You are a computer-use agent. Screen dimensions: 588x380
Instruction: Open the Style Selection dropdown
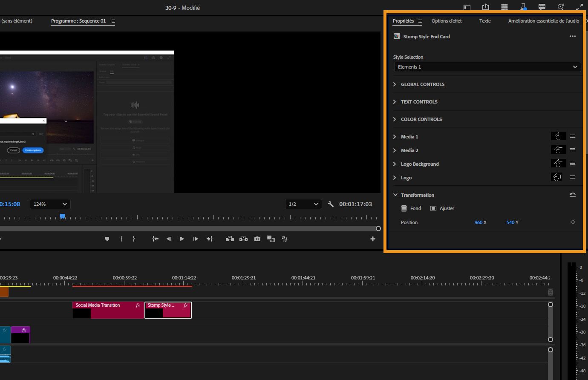click(x=487, y=67)
